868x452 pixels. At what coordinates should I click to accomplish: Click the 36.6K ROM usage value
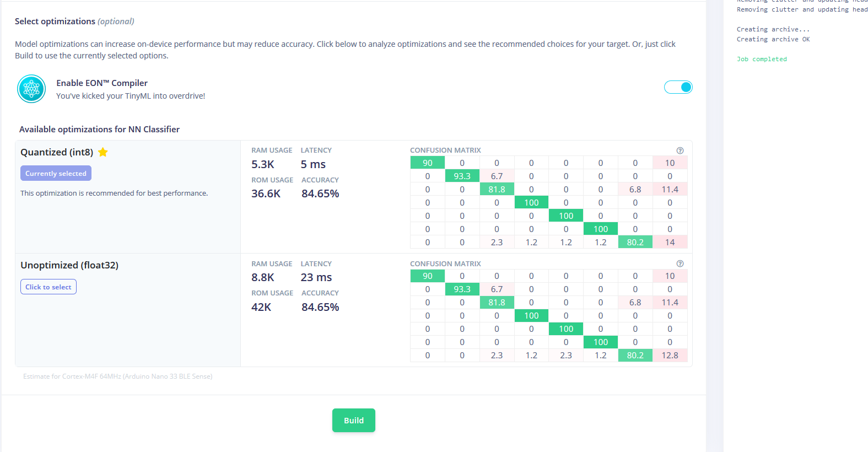click(266, 193)
